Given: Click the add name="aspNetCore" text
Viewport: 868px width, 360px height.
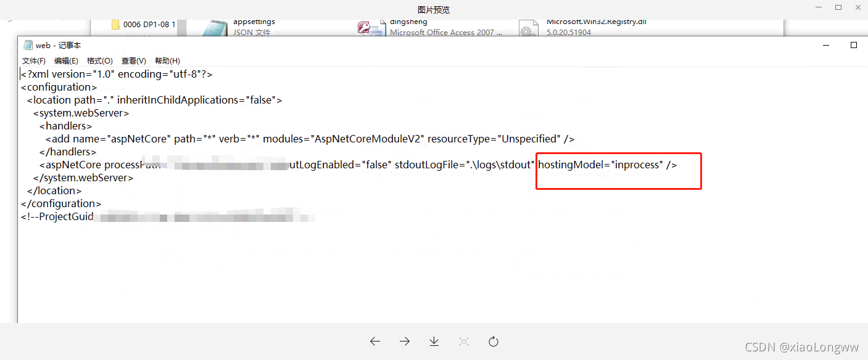Looking at the screenshot, I should (109, 139).
